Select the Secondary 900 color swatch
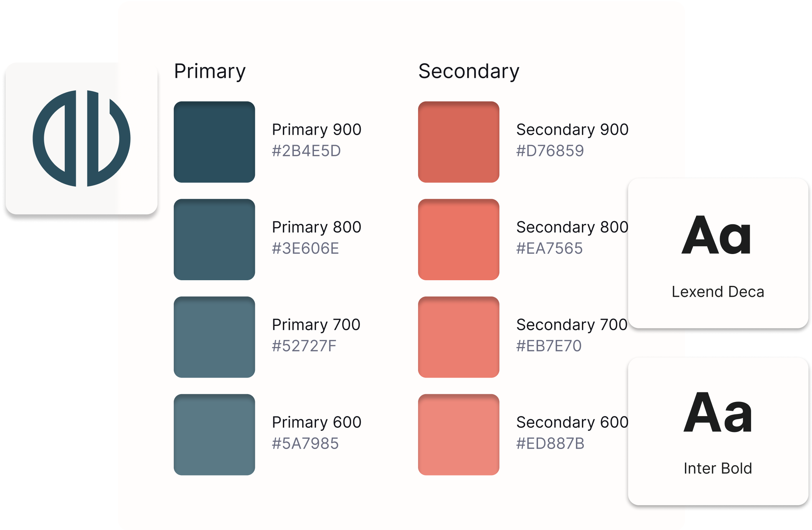 click(458, 142)
